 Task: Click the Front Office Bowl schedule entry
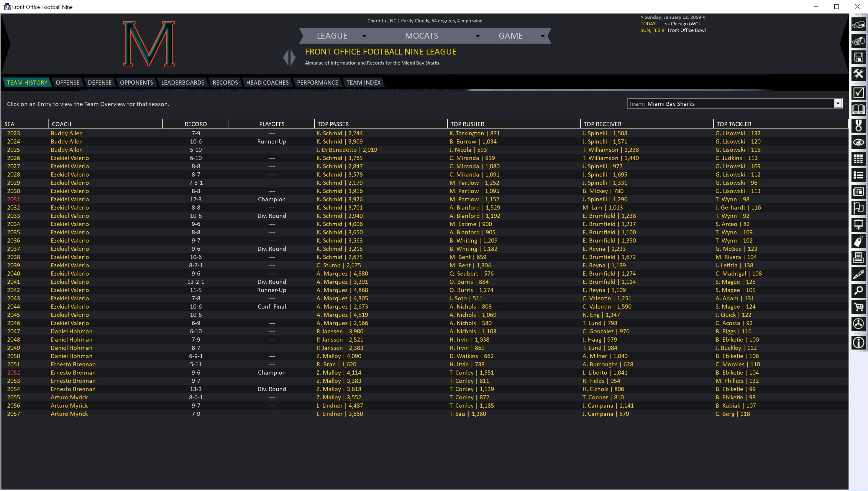click(686, 30)
